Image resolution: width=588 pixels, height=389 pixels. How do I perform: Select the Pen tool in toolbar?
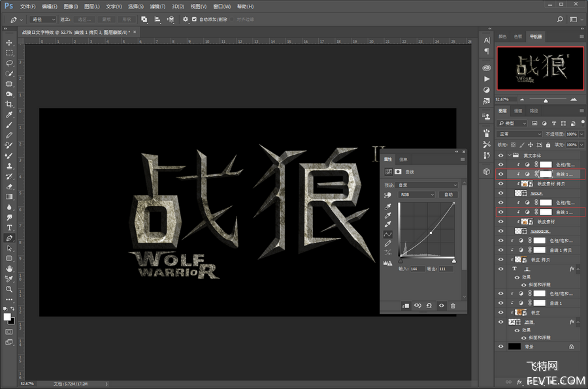[9, 238]
